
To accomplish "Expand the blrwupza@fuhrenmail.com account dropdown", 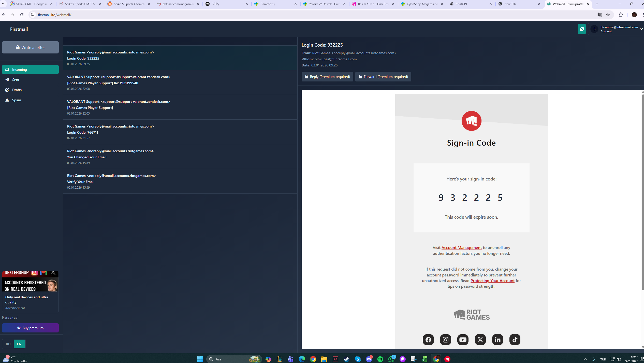I will click(616, 29).
